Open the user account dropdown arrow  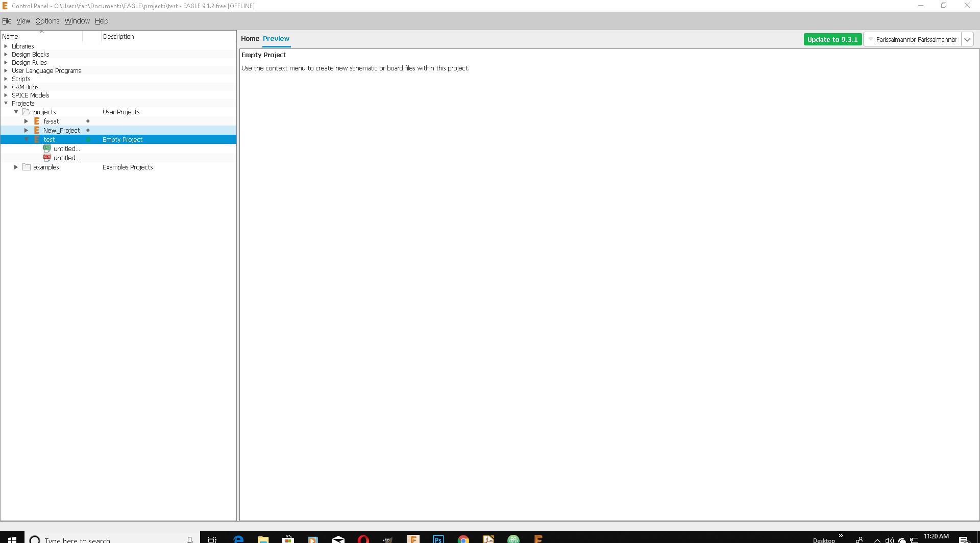967,39
